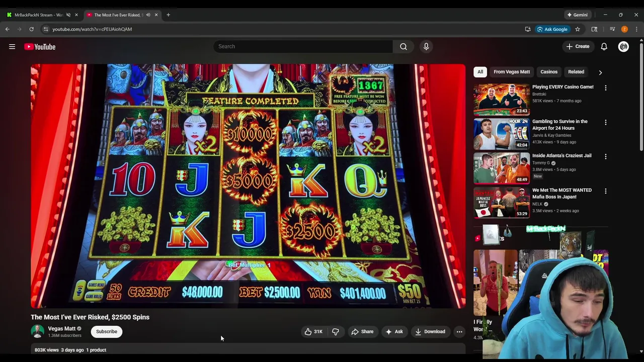Click the Share button
Screen dimensions: 644x362
coord(362,332)
